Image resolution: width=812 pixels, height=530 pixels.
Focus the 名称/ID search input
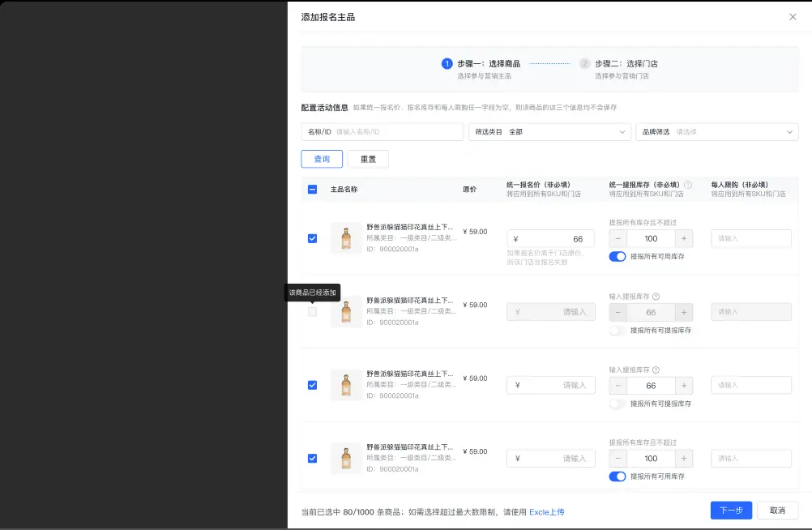[x=382, y=131]
